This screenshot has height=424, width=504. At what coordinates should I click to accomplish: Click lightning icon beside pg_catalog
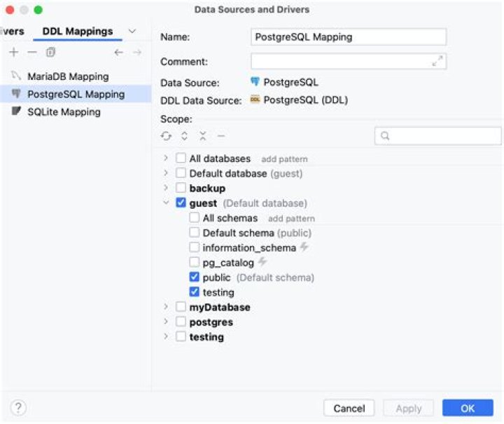tap(262, 262)
